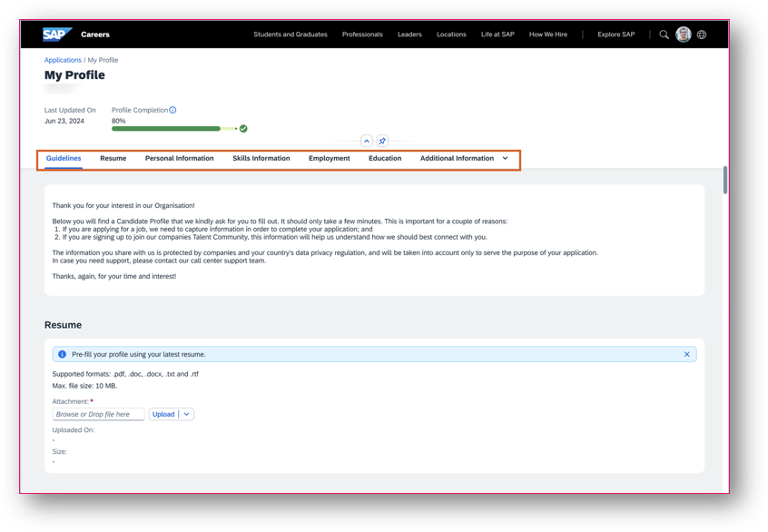Screen dimensions: 768x532
Task: Select the Education tab
Action: (x=385, y=158)
